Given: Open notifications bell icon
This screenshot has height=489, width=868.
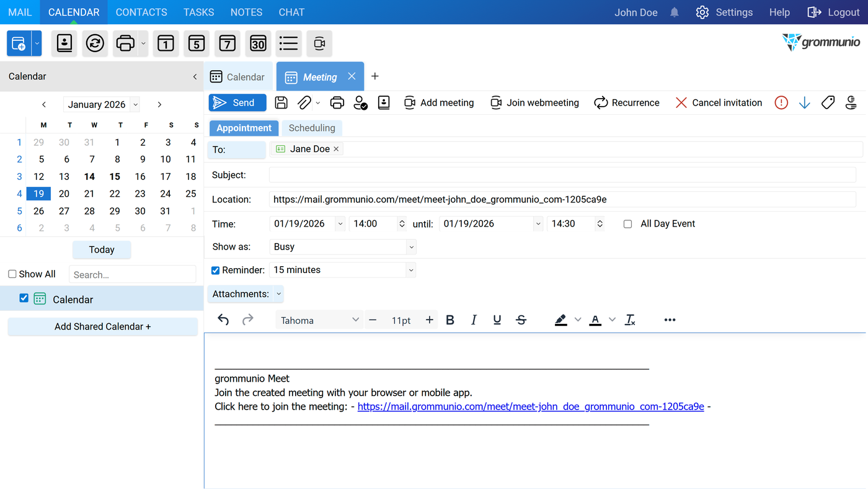Looking at the screenshot, I should 675,12.
